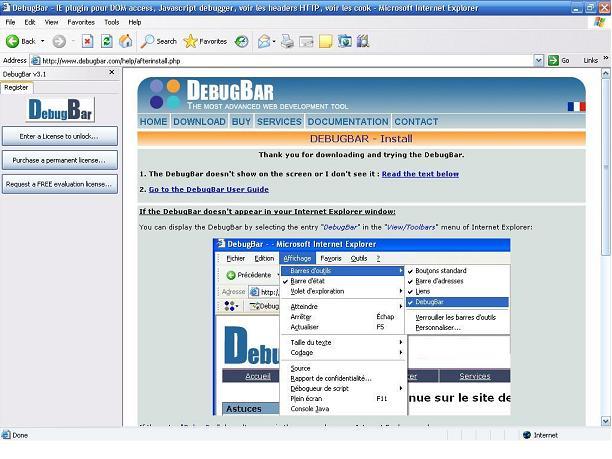Click the Internet zone globe icon
Screen dimensions: 612x459
[x=527, y=435]
